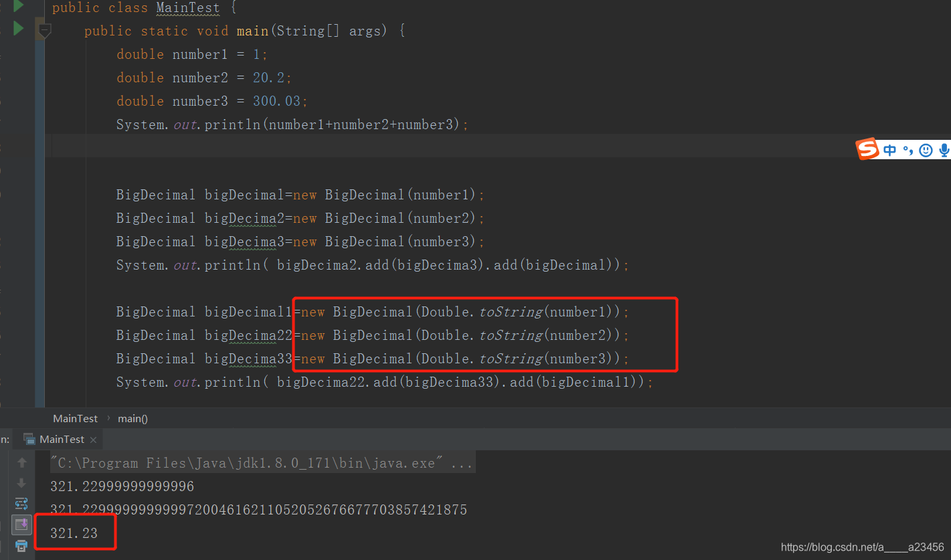Run the main method from the gutter arrow
The width and height of the screenshot is (951, 560).
point(19,29)
